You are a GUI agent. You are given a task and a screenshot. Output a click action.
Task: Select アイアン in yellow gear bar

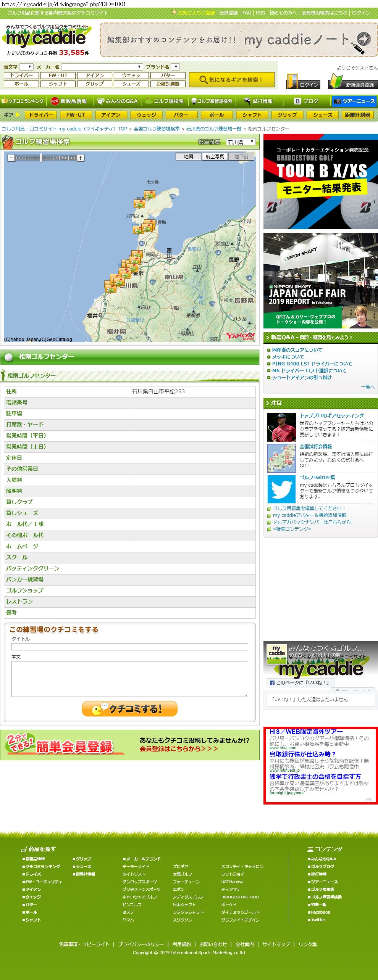[x=111, y=115]
